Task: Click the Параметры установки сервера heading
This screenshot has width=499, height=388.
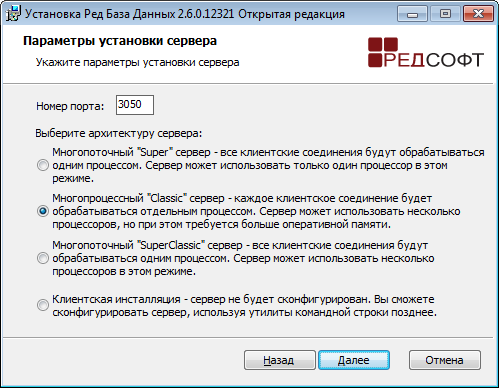Action: tap(120, 41)
